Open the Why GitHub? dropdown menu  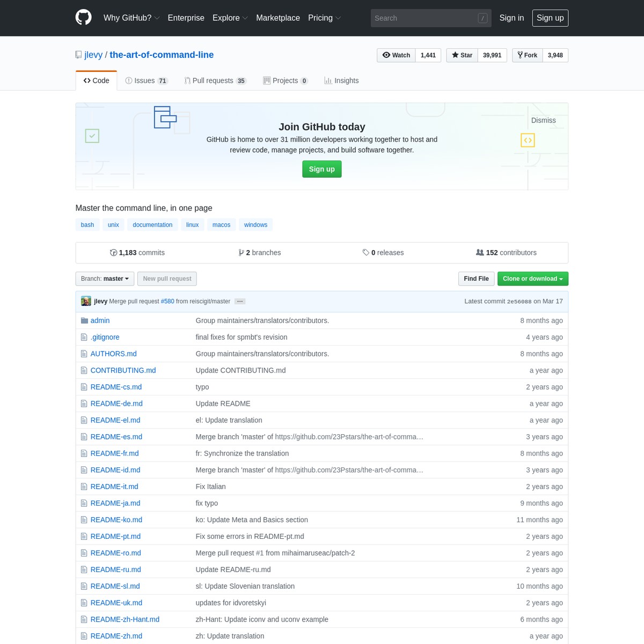tap(131, 18)
